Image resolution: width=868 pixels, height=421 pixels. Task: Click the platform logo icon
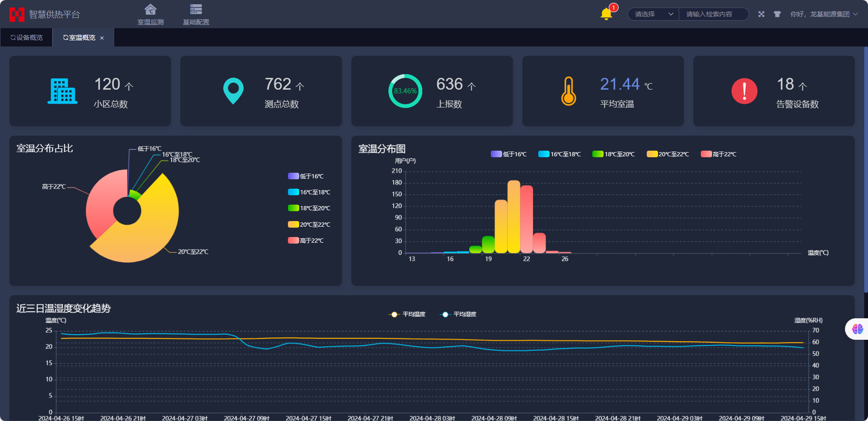tap(16, 15)
